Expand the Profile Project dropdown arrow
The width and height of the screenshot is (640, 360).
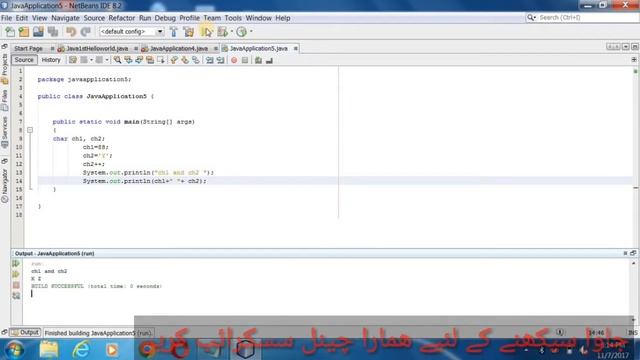coord(251,31)
